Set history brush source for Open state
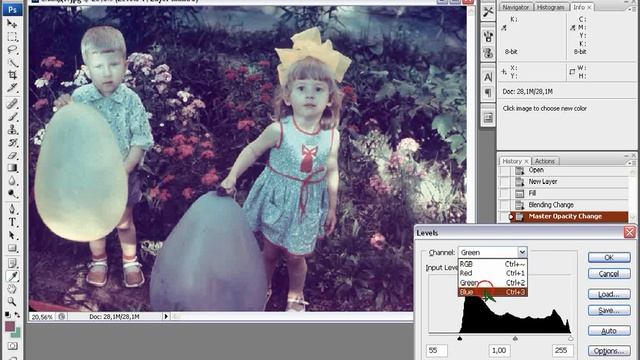This screenshot has width=640, height=360. (x=504, y=171)
